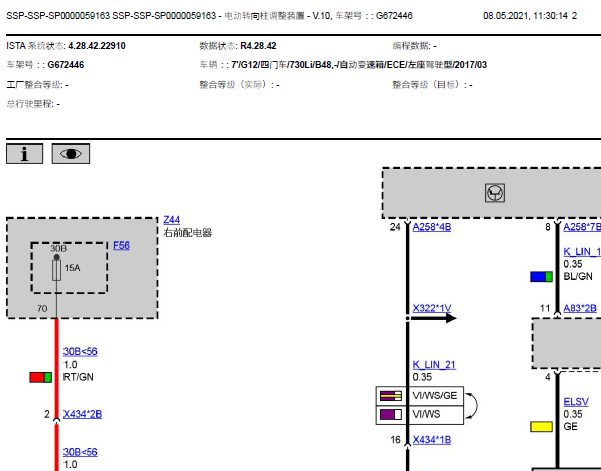Select the '右前配电器' label
This screenshot has height=471, width=601.
[188, 233]
